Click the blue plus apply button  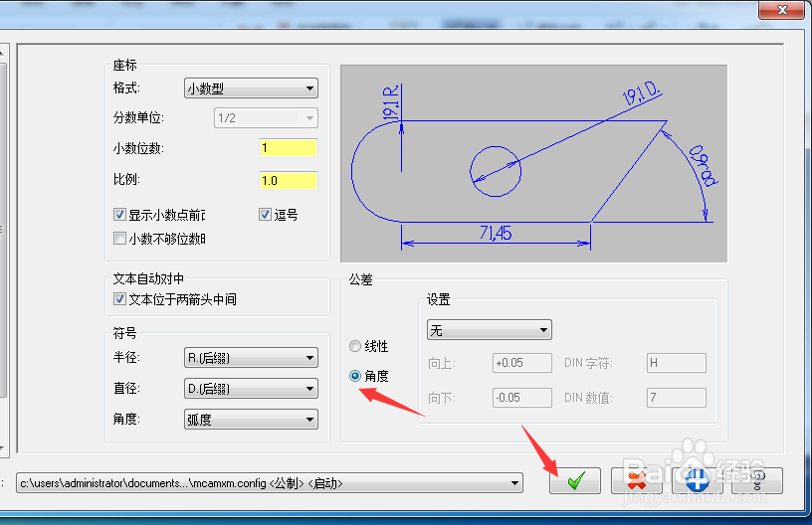(x=697, y=480)
